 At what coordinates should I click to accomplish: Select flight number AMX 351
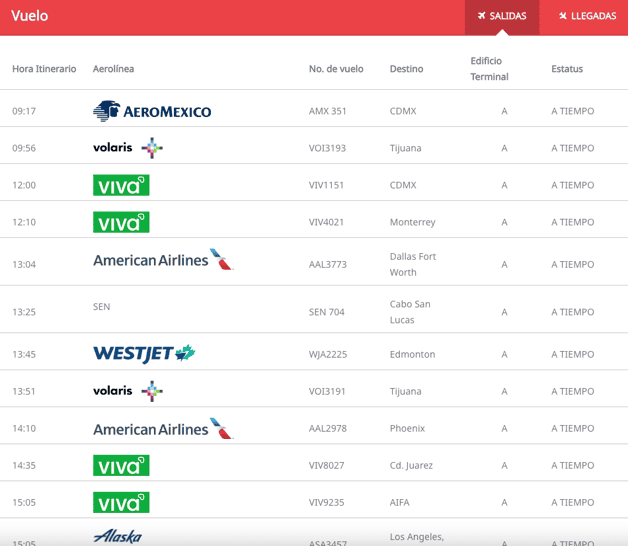328,111
